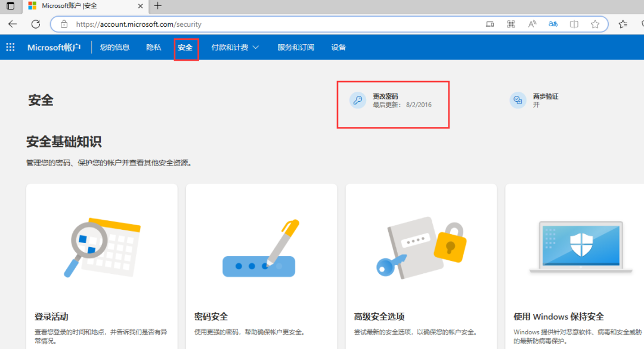Click the key icon for 更改密码
This screenshot has height=349, width=644.
click(x=358, y=100)
